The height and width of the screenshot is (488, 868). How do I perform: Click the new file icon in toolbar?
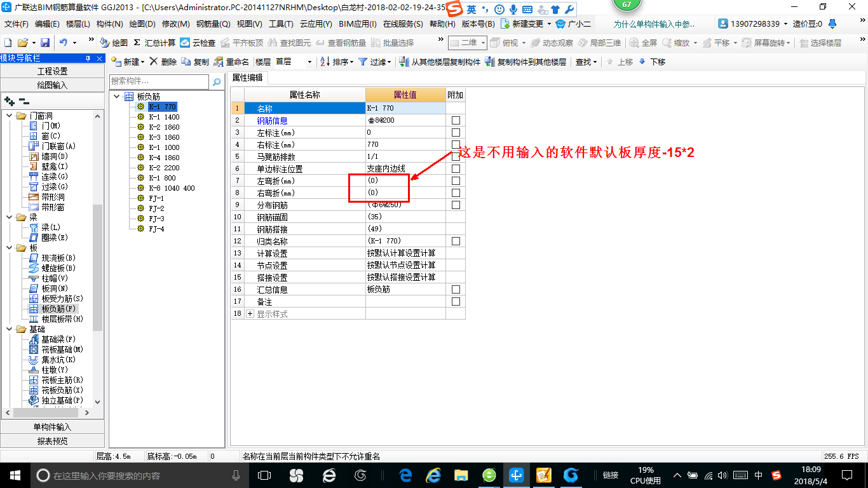point(8,43)
